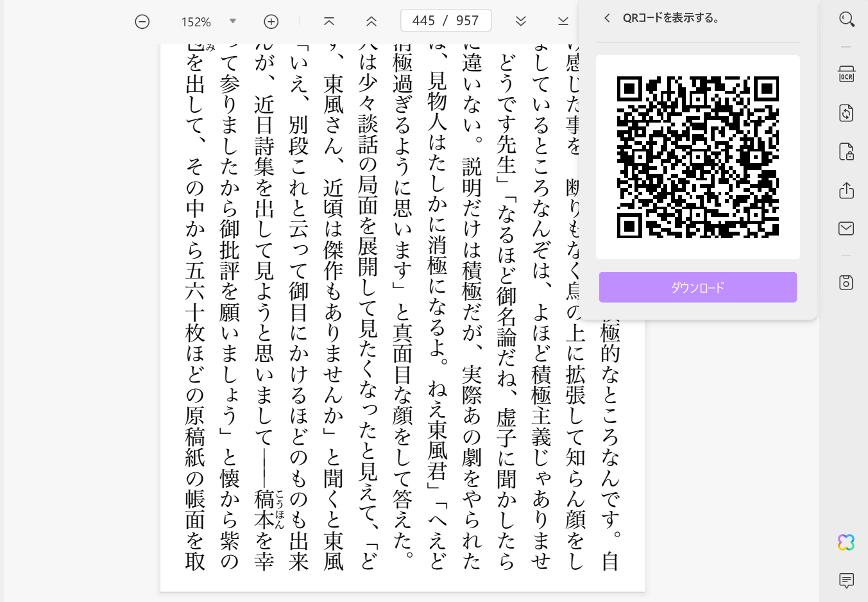Screen dimensions: 868x602
Task: Open the convert PDF tool
Action: pyautogui.click(x=847, y=113)
